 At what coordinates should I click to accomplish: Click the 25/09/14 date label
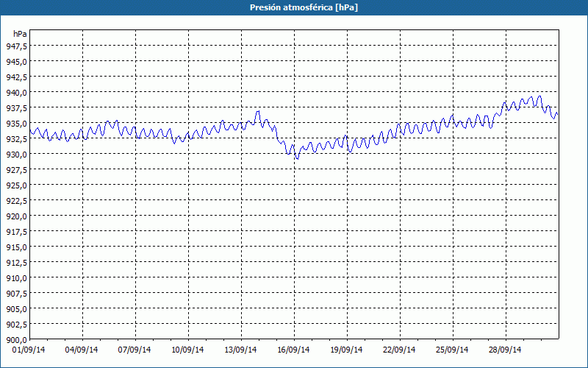pyautogui.click(x=452, y=350)
